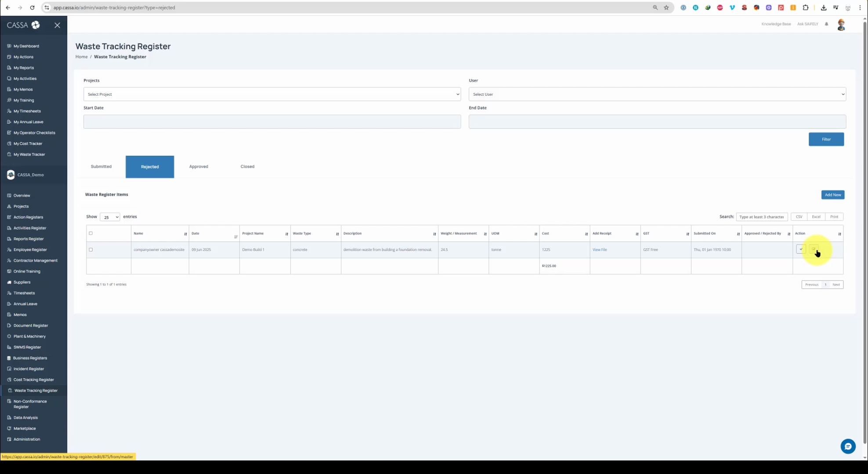Open the Select User dropdown
Screen dimensions: 868x474
(x=657, y=94)
